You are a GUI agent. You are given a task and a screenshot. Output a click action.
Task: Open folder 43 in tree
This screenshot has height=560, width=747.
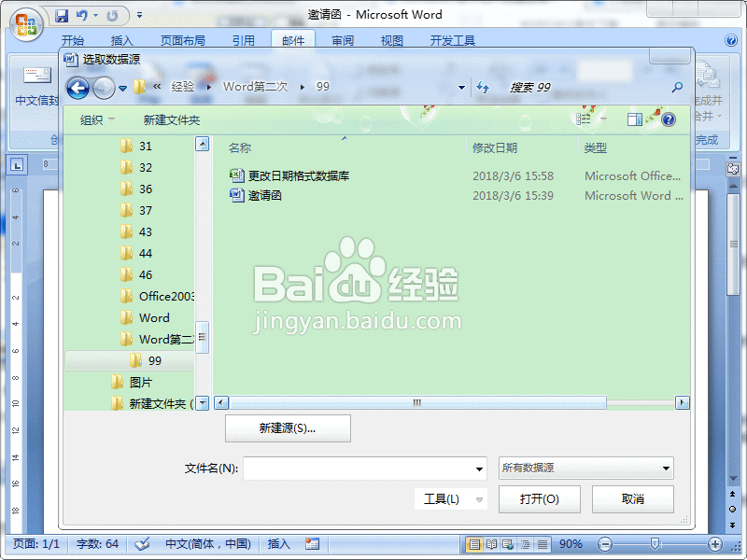pyautogui.click(x=136, y=231)
